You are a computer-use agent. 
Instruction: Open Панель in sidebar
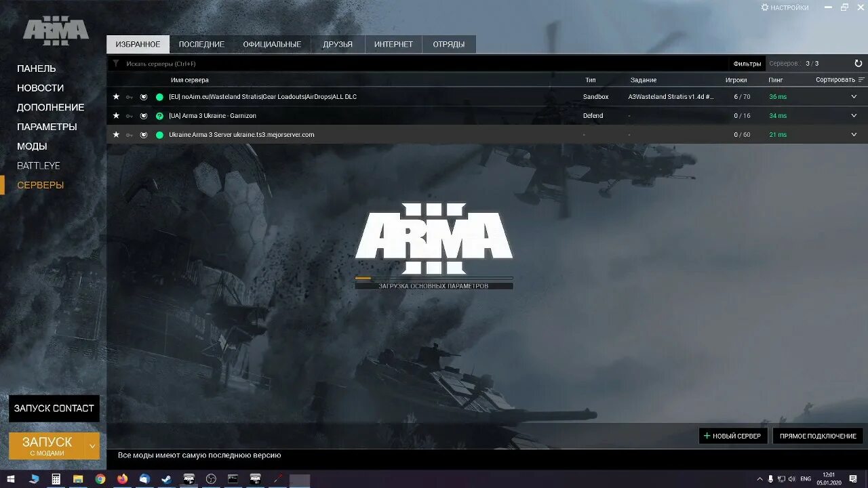(37, 68)
